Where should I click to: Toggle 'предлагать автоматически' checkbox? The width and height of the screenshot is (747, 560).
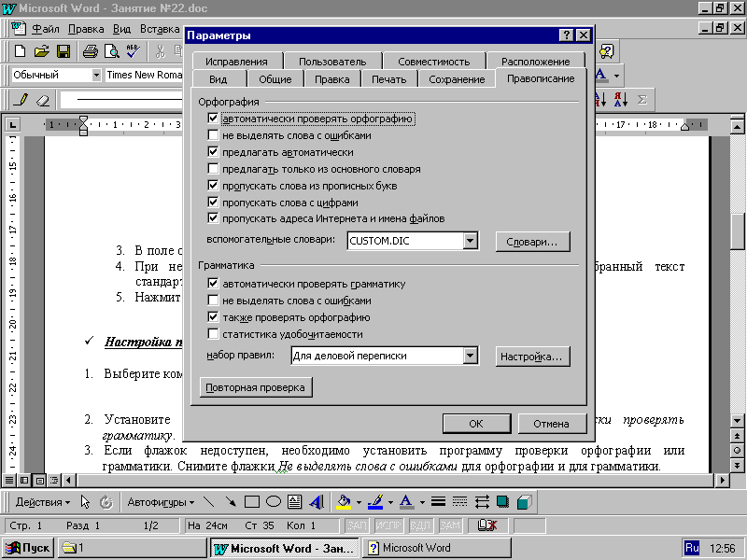tap(213, 152)
